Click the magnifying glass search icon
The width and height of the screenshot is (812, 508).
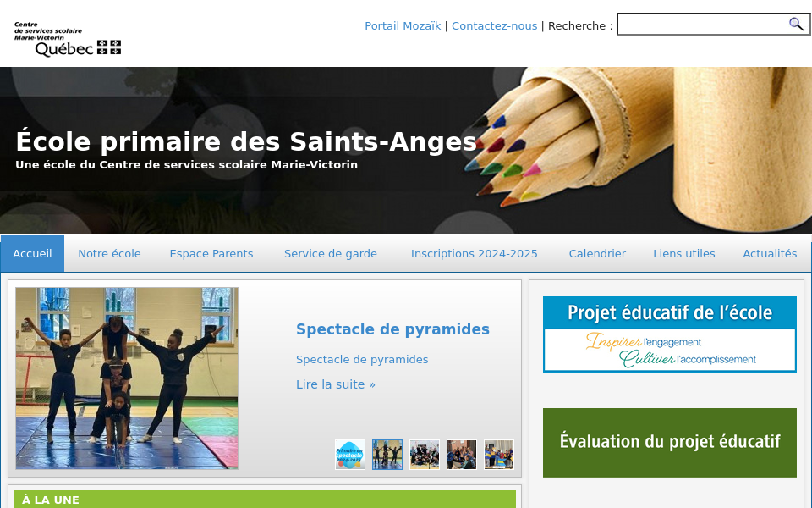click(796, 25)
